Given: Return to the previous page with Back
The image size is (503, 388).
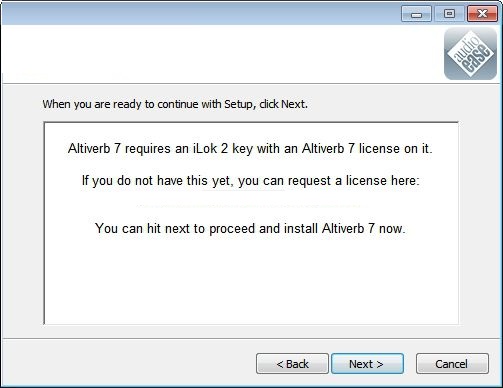Looking at the screenshot, I should pos(292,364).
